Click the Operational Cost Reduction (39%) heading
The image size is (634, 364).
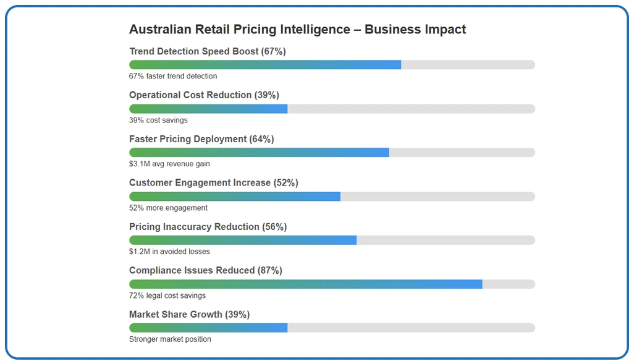[204, 95]
